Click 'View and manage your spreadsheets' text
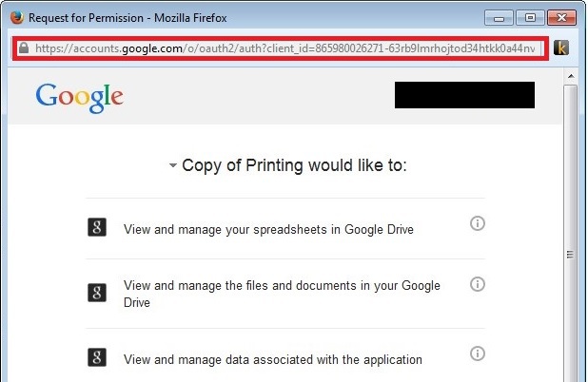 pos(268,229)
